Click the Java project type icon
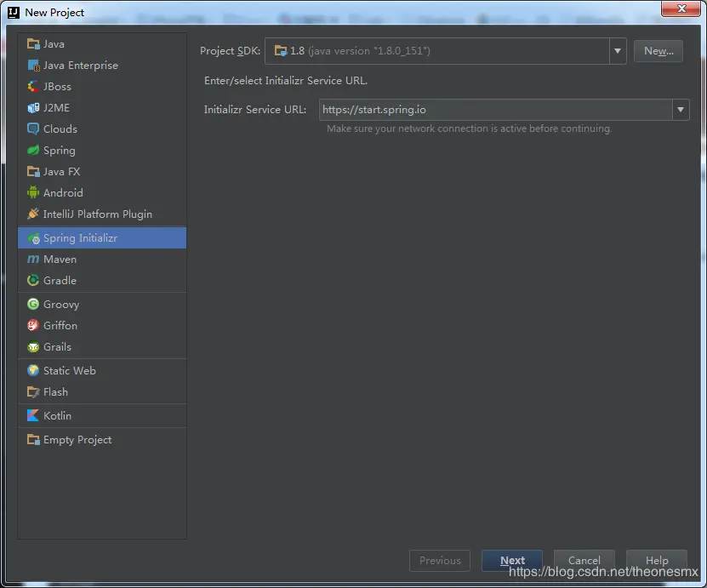The image size is (707, 588). point(33,43)
